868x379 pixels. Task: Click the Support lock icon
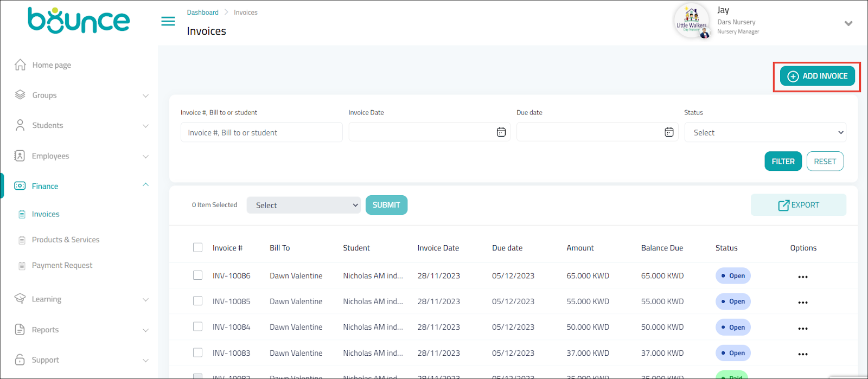click(x=20, y=359)
